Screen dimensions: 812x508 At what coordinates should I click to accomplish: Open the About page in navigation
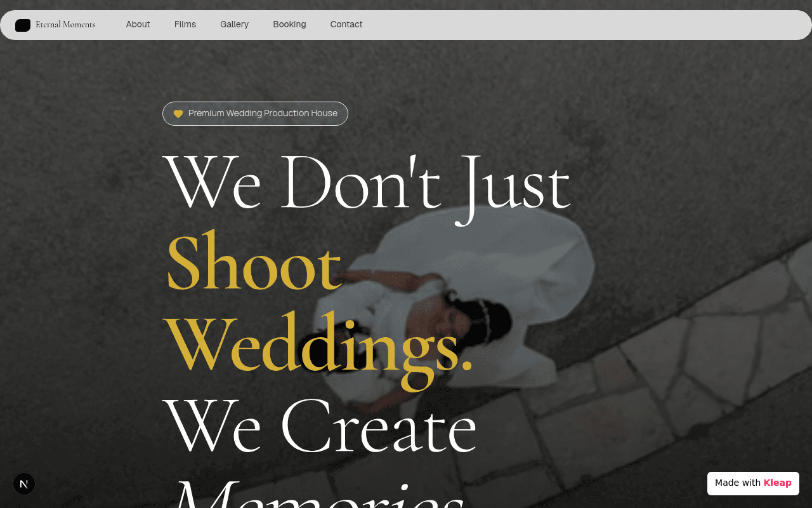[x=138, y=25]
